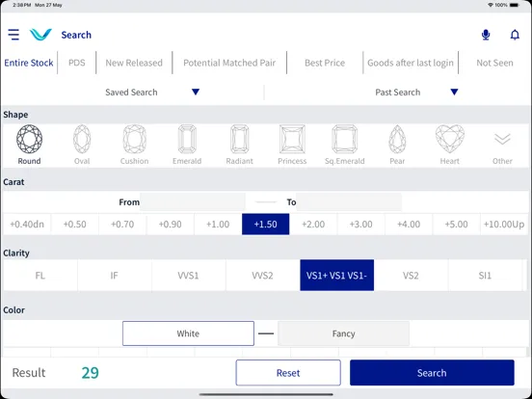Toggle +3.00 carat range
The width and height of the screenshot is (532, 399).
(x=361, y=225)
